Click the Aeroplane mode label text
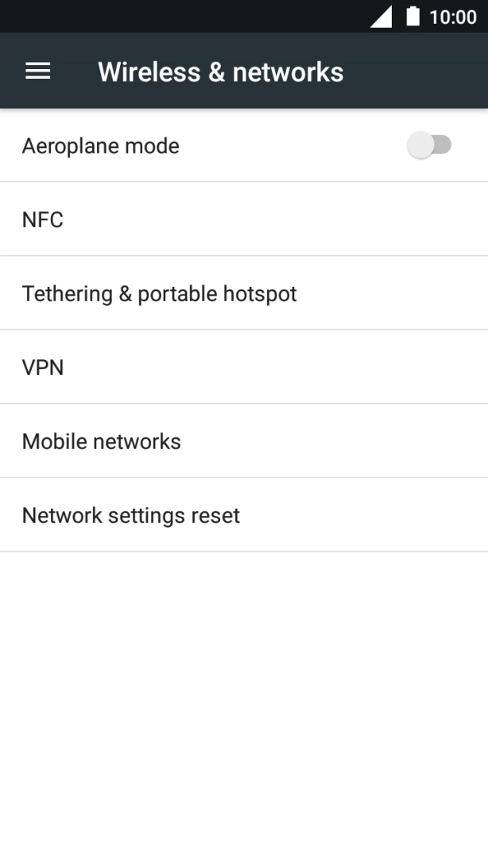This screenshot has height=868, width=488. (x=101, y=145)
